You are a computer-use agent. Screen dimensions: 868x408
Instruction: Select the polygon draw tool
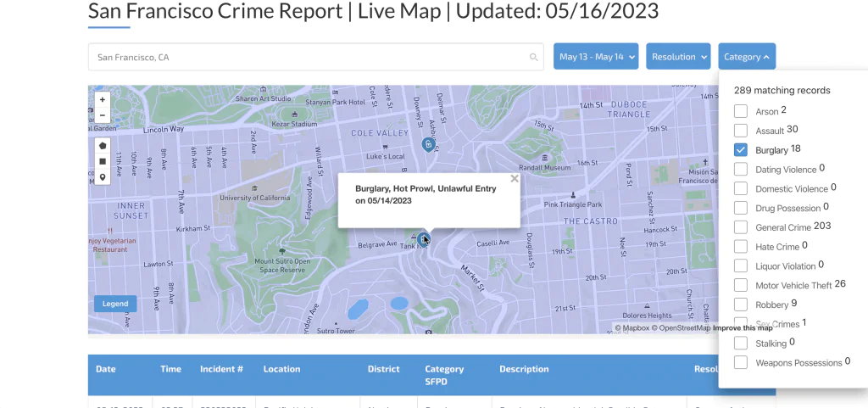[103, 146]
